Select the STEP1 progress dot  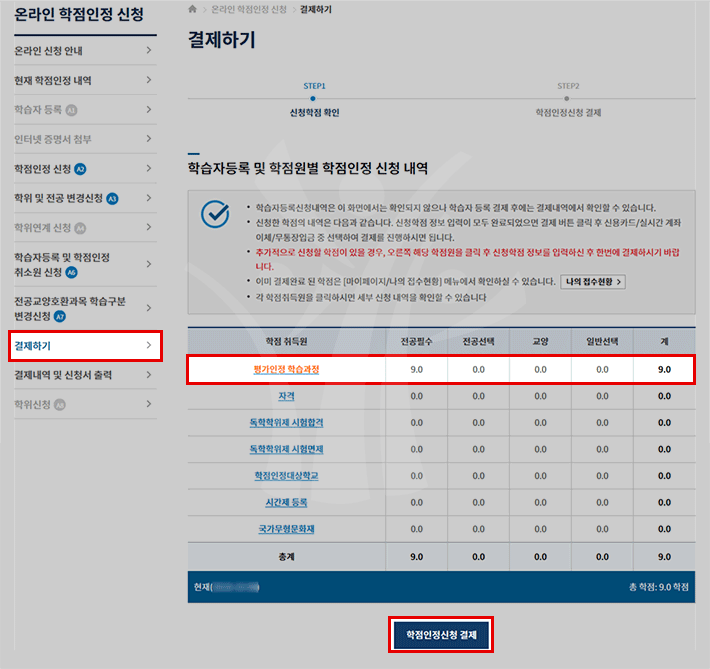tap(314, 98)
